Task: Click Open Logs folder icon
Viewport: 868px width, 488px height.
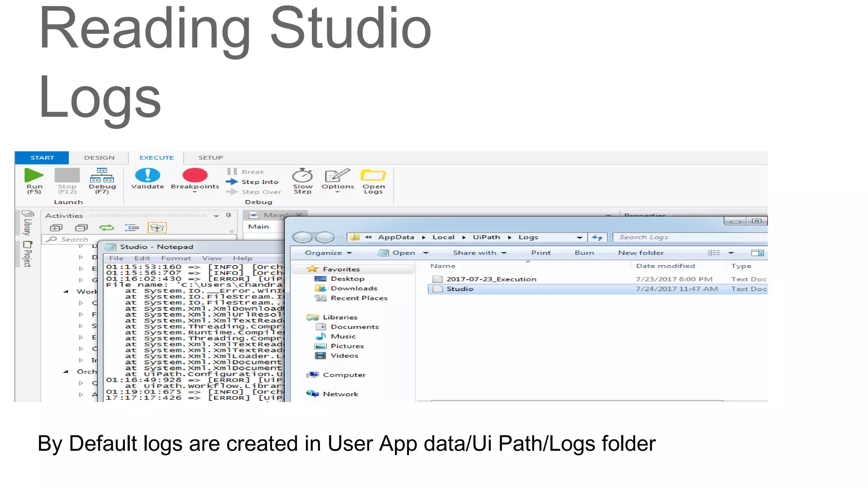Action: [x=373, y=175]
